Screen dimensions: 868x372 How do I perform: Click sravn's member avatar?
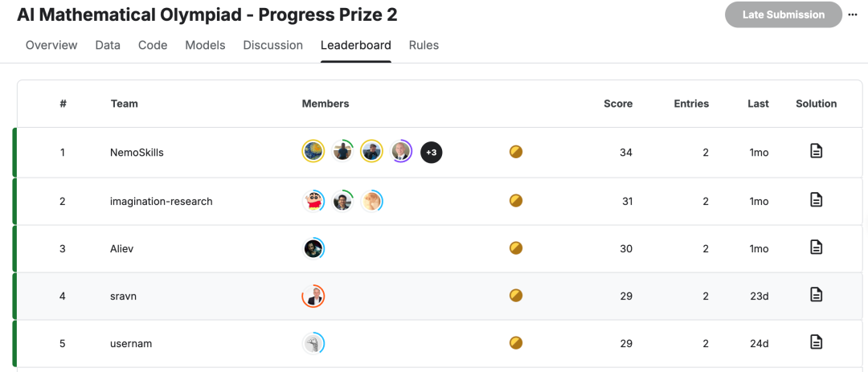(313, 296)
